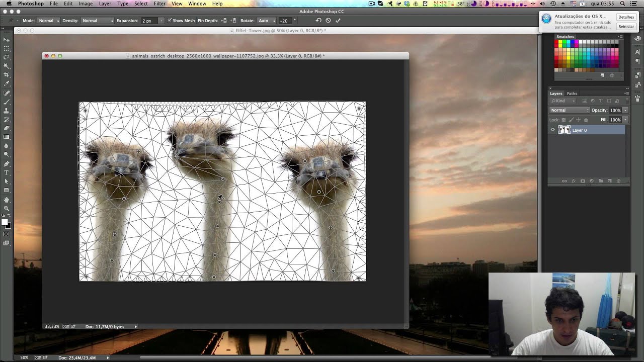Open the Density dropdown
Screen dimensions: 644x362
pyautogui.click(x=97, y=21)
